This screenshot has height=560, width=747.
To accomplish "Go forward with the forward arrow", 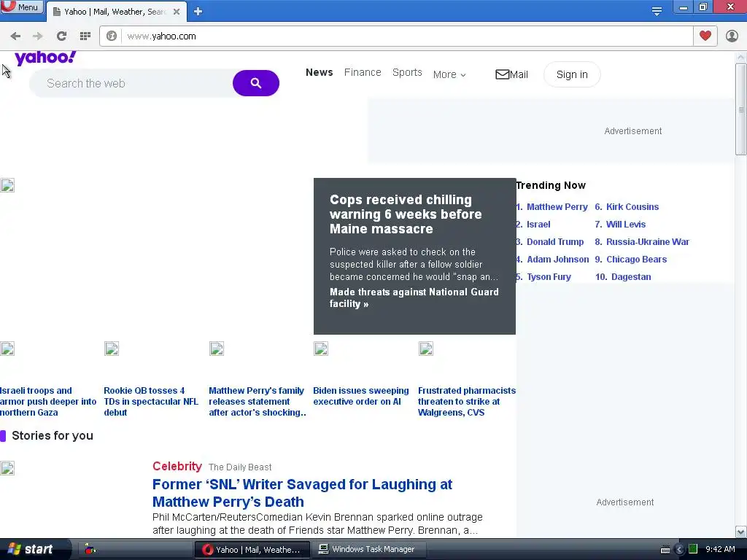I will pyautogui.click(x=38, y=36).
